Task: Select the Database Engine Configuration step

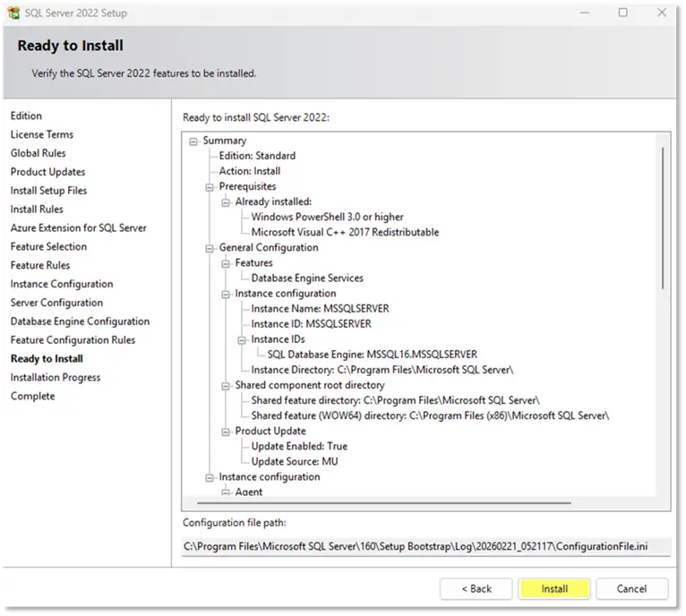Action: tap(80, 321)
